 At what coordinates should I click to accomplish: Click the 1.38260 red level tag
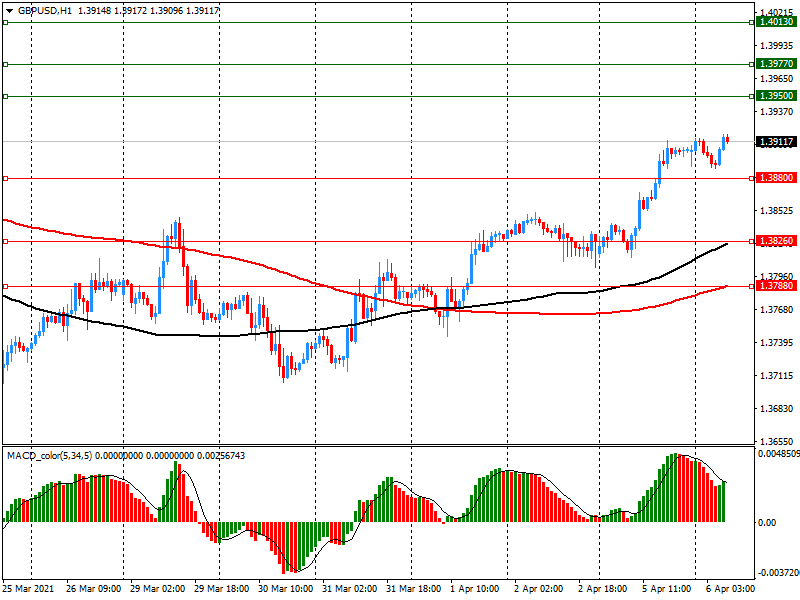776,242
